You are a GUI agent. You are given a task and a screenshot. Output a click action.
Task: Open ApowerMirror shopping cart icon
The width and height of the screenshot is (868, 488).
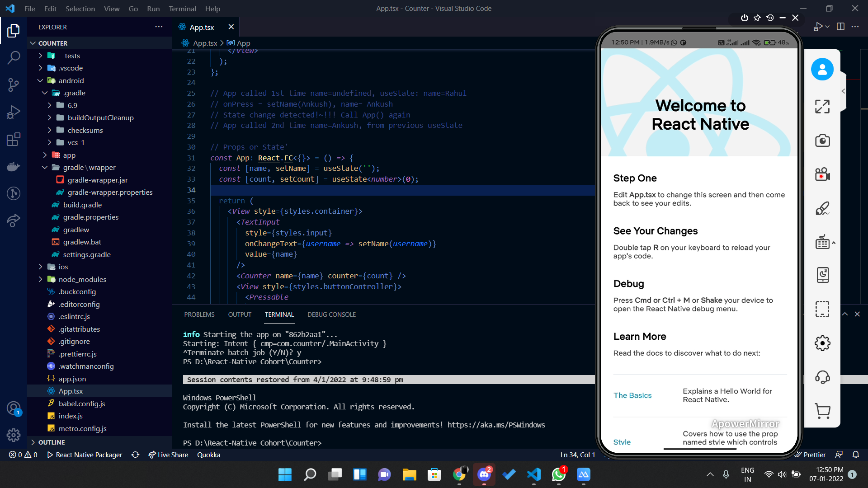tap(822, 411)
